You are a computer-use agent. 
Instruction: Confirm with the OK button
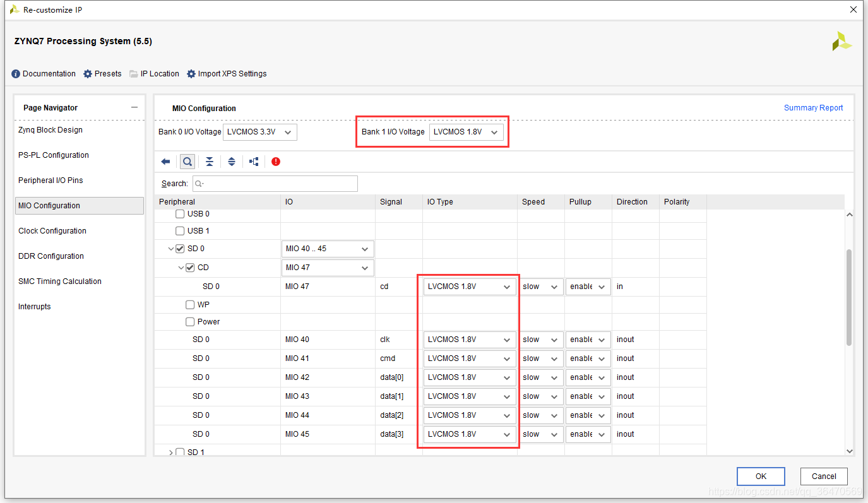coord(761,476)
